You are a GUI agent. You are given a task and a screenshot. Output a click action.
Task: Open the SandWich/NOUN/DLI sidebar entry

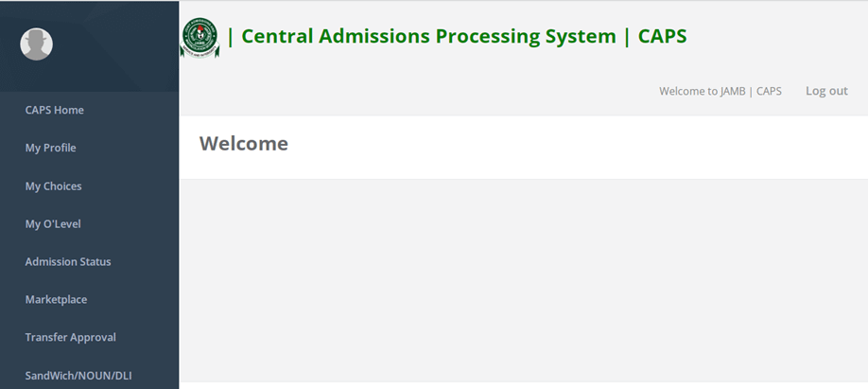click(78, 375)
